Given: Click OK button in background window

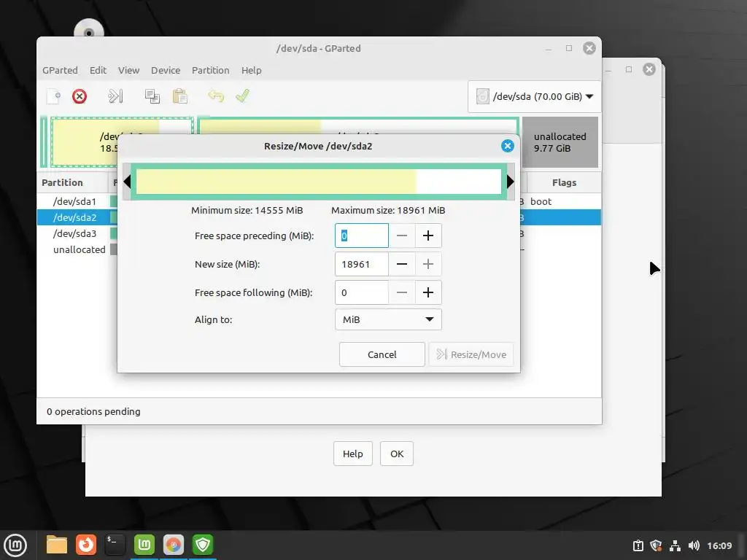Looking at the screenshot, I should pyautogui.click(x=397, y=454).
